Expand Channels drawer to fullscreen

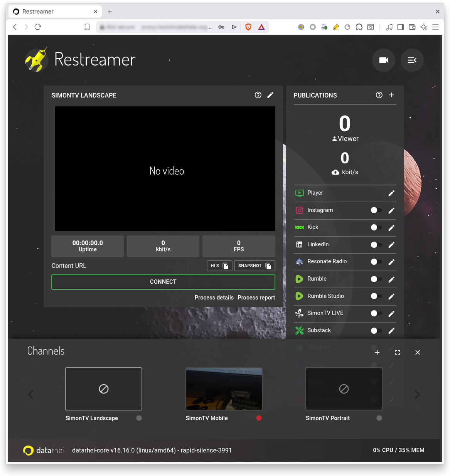(398, 352)
